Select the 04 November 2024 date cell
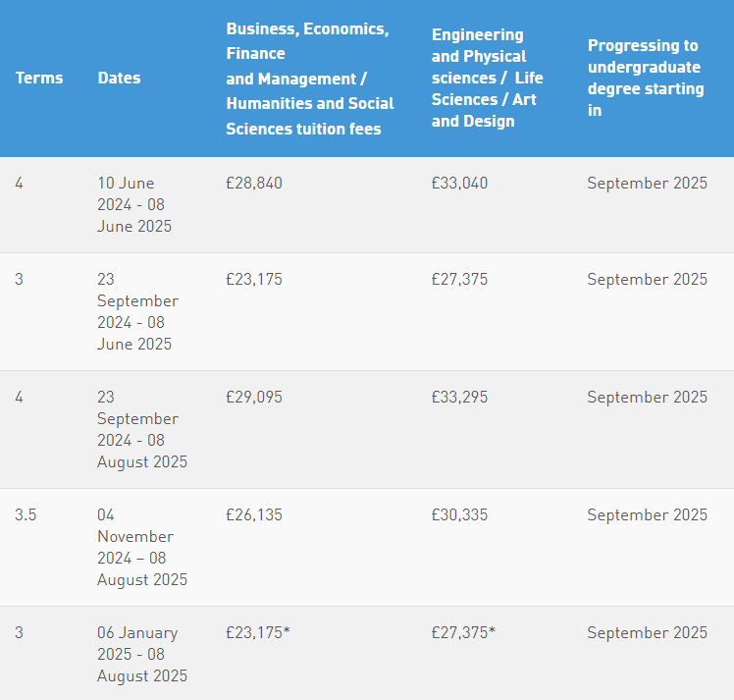Image resolution: width=734 pixels, height=700 pixels. (x=142, y=548)
